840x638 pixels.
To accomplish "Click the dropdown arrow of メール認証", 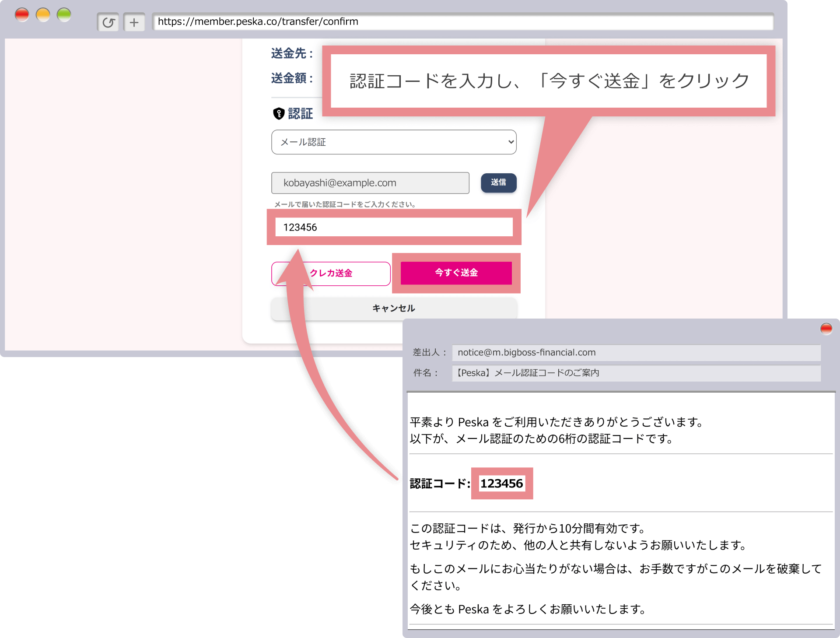I will [x=511, y=142].
